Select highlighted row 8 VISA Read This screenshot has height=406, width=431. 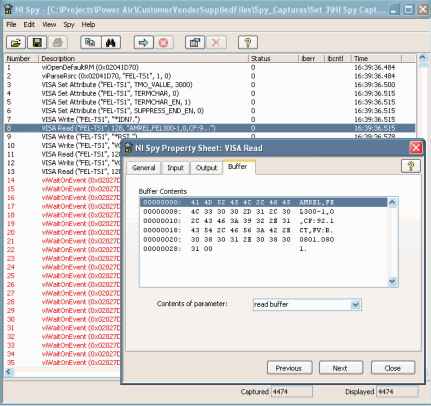click(210, 128)
